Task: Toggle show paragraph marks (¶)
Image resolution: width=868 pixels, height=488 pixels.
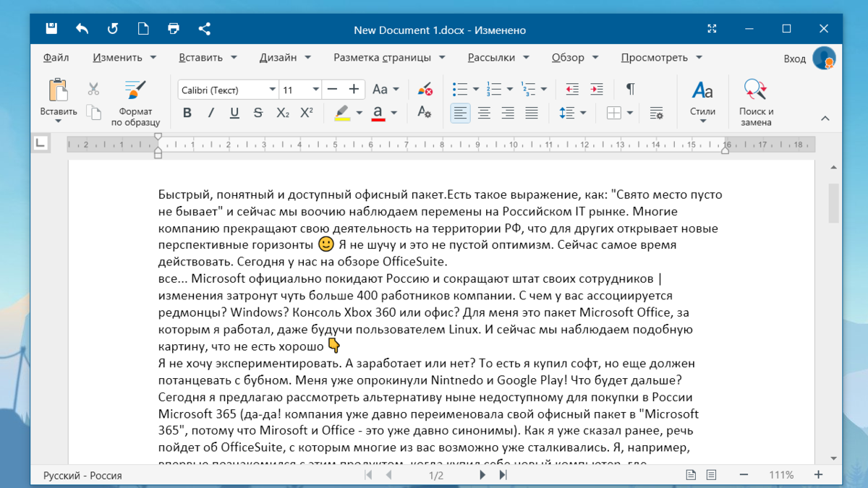Action: coord(631,89)
